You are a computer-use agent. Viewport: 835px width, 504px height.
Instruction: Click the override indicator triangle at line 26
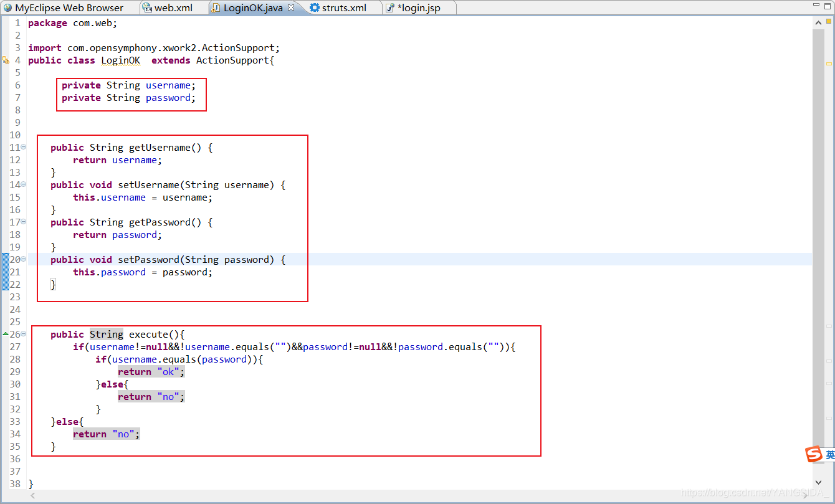click(5, 335)
